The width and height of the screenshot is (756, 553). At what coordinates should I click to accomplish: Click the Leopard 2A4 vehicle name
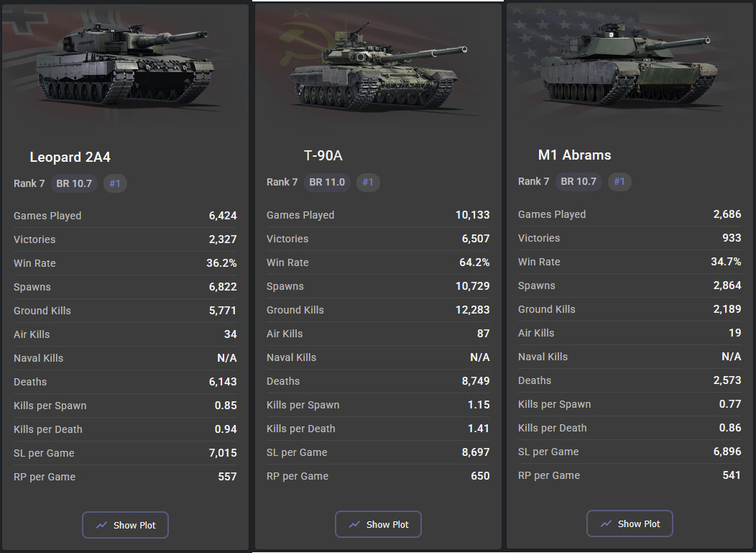click(x=70, y=157)
